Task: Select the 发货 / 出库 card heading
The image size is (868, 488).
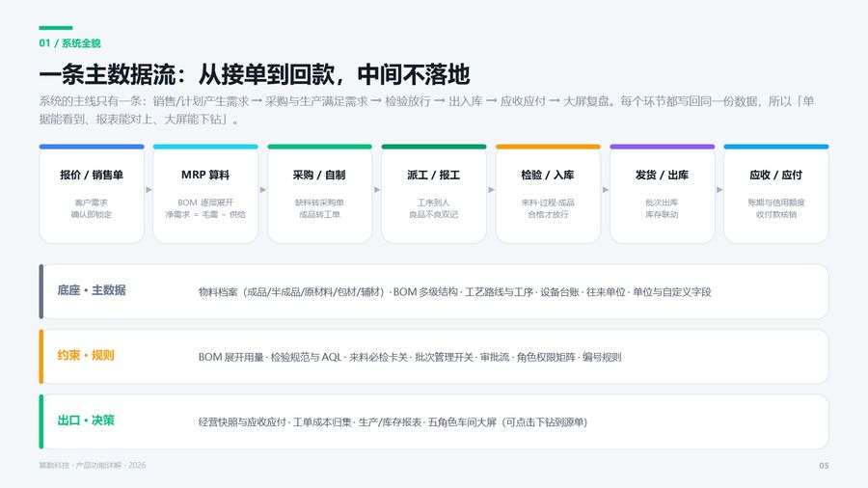Action: coord(662,175)
